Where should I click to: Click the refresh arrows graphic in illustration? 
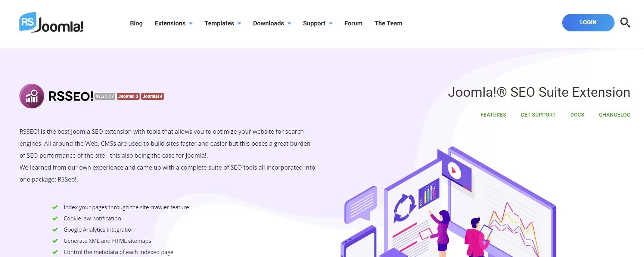pos(405,208)
